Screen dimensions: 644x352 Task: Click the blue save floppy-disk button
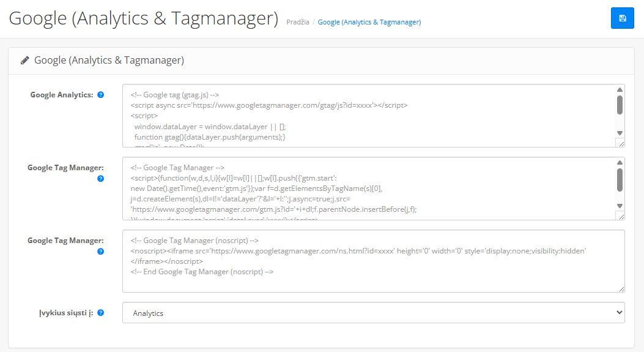coord(622,18)
